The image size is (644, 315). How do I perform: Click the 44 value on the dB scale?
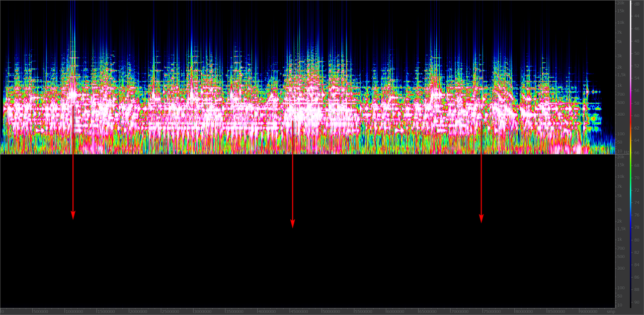click(637, 16)
